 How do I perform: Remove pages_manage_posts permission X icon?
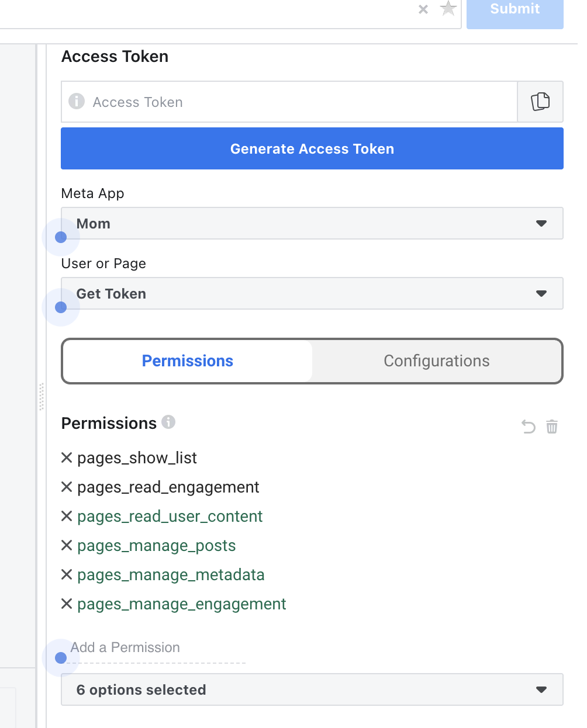(67, 545)
